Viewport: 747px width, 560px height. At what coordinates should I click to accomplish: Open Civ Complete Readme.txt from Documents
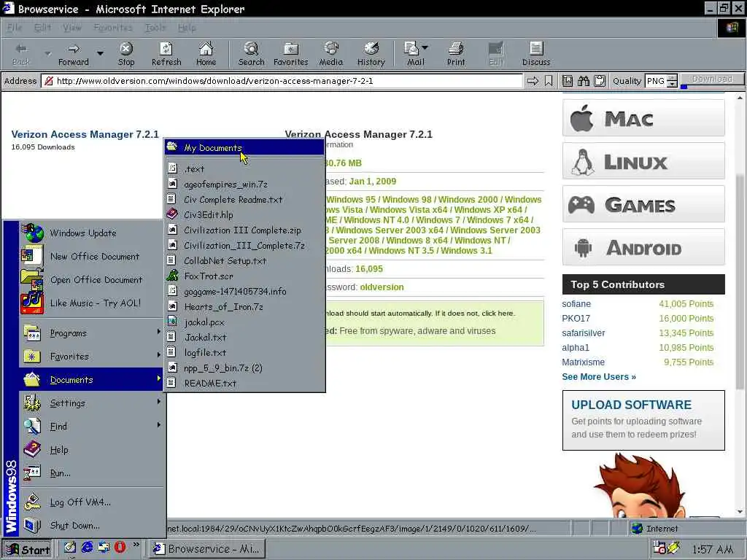coord(244,200)
